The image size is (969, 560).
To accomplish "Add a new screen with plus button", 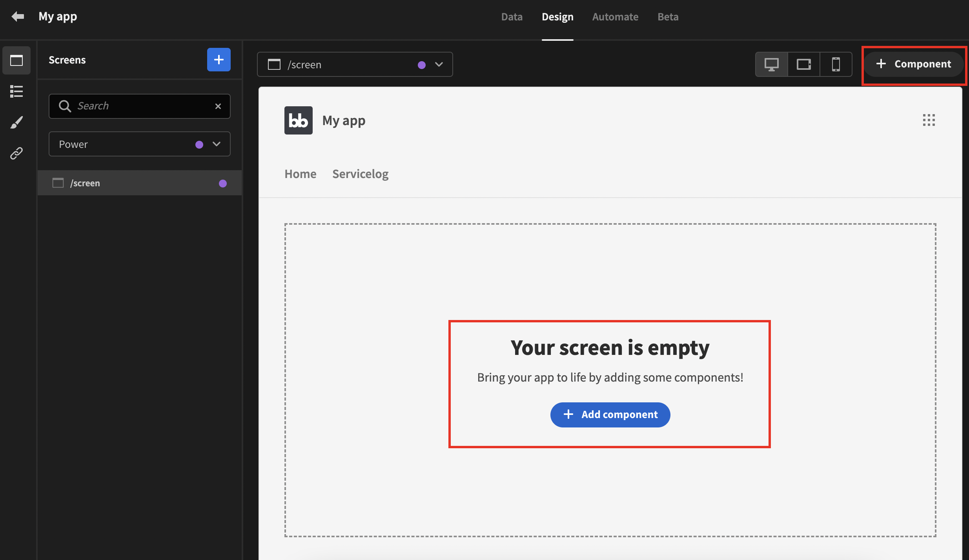I will point(219,60).
